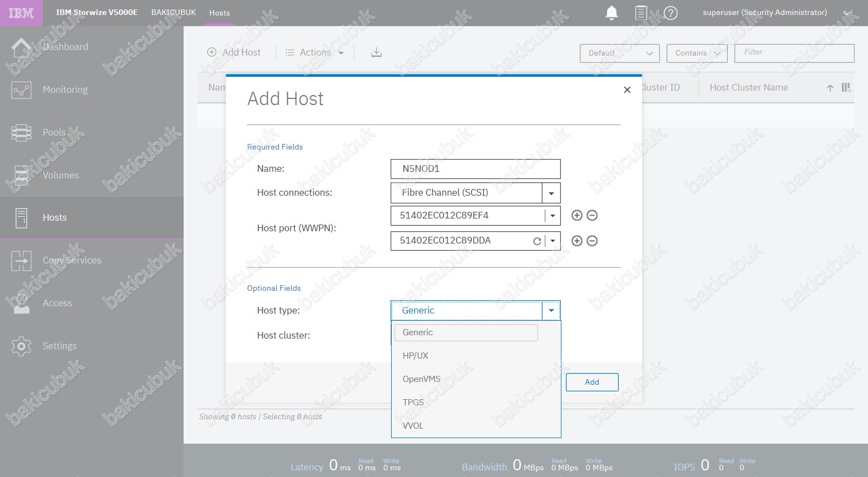Open the Contains filter dropdown
This screenshot has height=477, width=868.
click(697, 53)
